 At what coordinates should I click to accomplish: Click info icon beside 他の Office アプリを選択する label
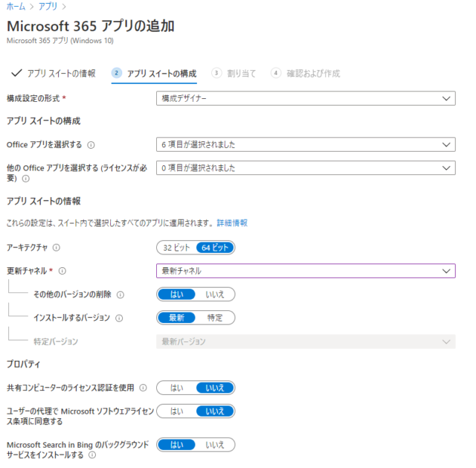coord(26,179)
